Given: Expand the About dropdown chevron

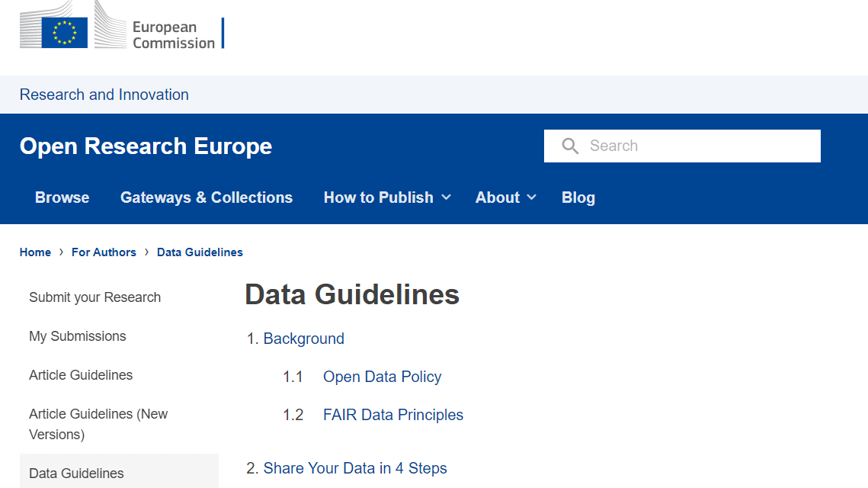Looking at the screenshot, I should pos(531,197).
